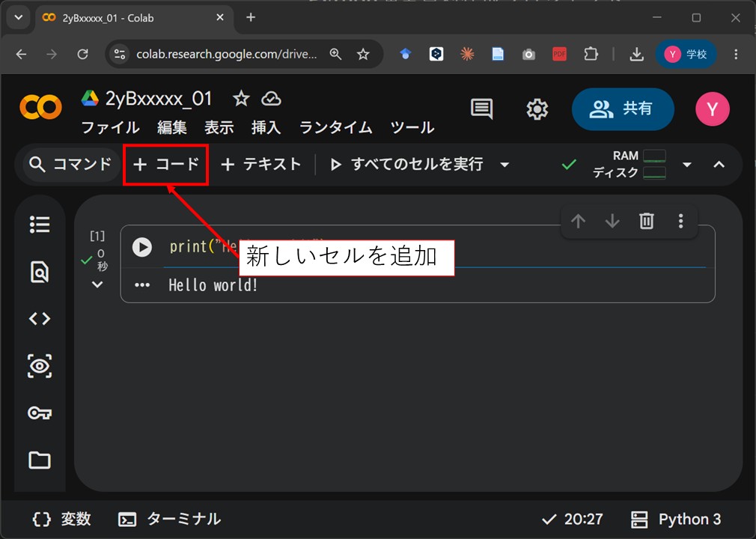
Task: Collapse cell output with chevron below checkmark
Action: point(97,284)
